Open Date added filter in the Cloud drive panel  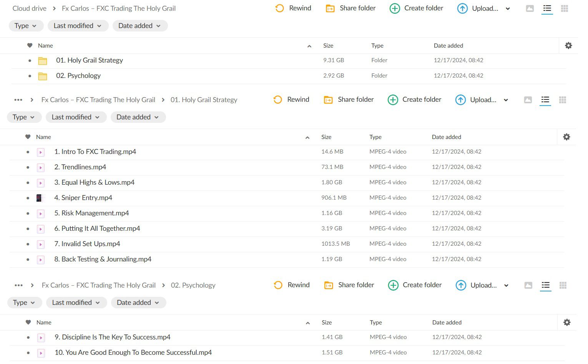point(140,26)
